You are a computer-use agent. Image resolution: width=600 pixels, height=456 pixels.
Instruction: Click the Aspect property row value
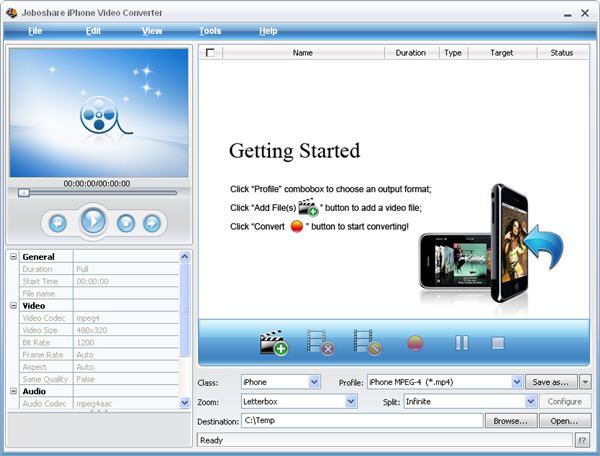[x=126, y=367]
